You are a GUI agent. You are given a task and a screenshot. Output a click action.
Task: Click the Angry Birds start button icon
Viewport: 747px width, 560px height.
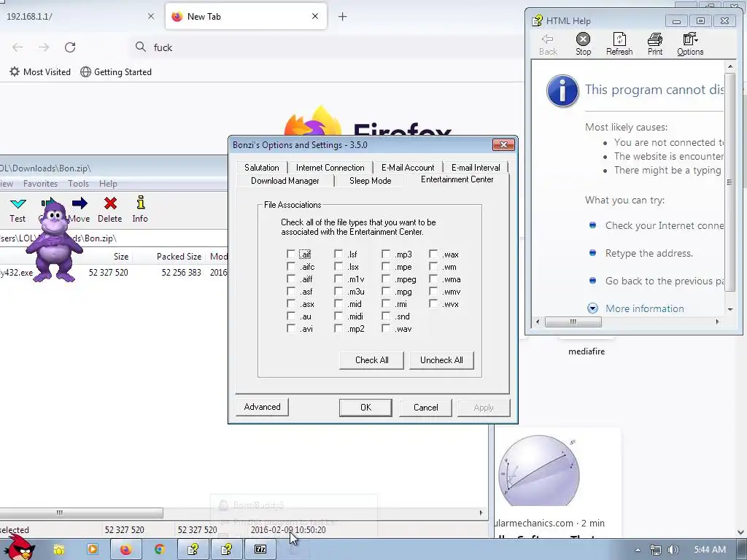pos(19,547)
